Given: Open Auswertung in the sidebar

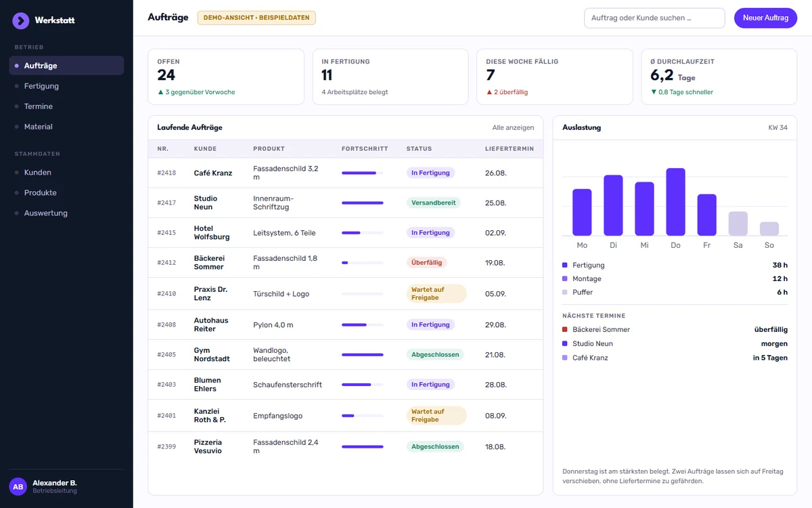Looking at the screenshot, I should [66, 213].
